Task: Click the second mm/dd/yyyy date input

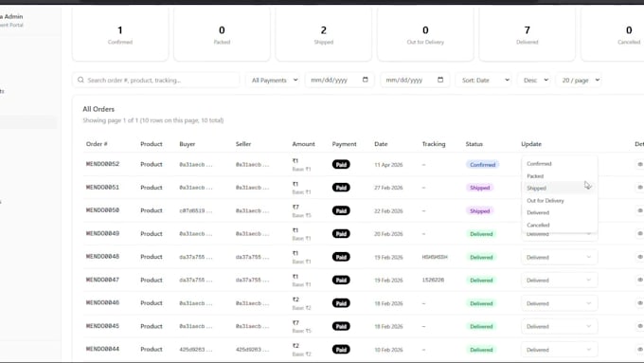Action: [x=415, y=80]
